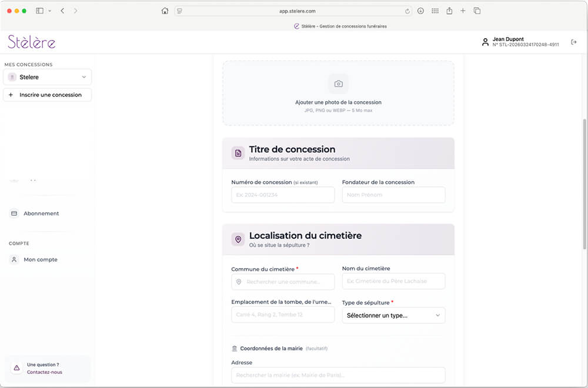Click the Stelere concession tombstone icon
The height and width of the screenshot is (388, 588).
(x=12, y=77)
